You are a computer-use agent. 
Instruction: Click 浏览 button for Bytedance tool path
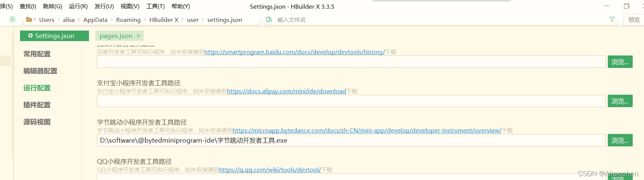[x=620, y=140]
